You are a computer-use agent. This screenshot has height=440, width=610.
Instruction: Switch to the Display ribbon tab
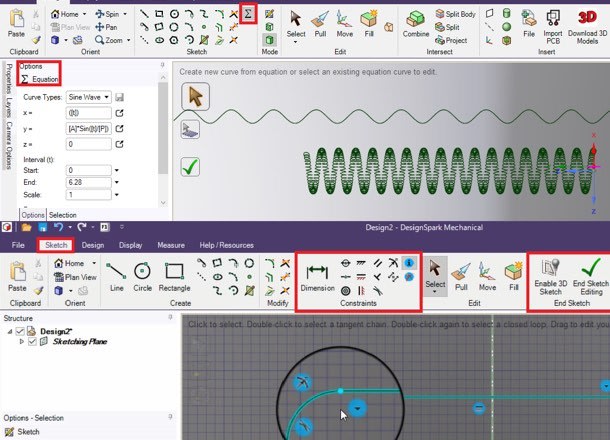pyautogui.click(x=130, y=245)
